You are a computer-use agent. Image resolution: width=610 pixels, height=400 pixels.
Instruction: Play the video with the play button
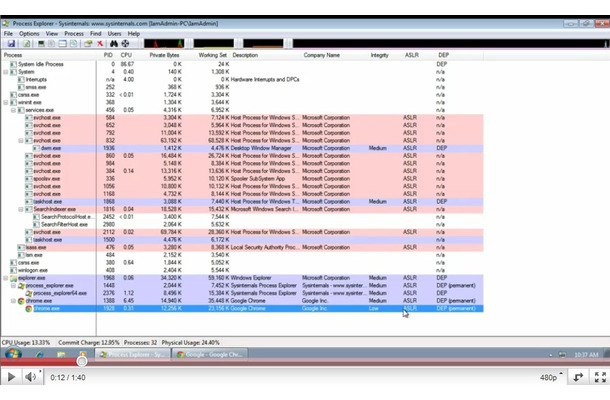(x=12, y=377)
